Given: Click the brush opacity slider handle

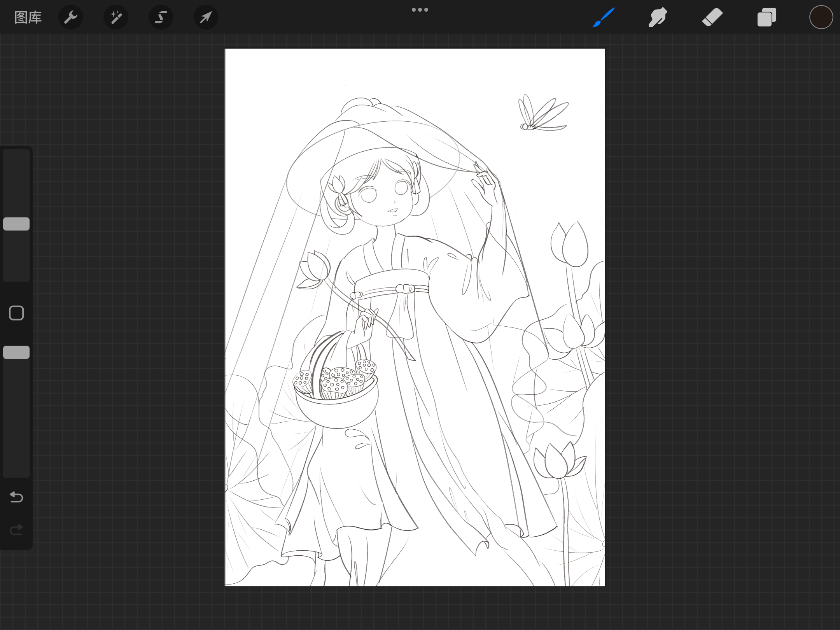Looking at the screenshot, I should 16,352.
